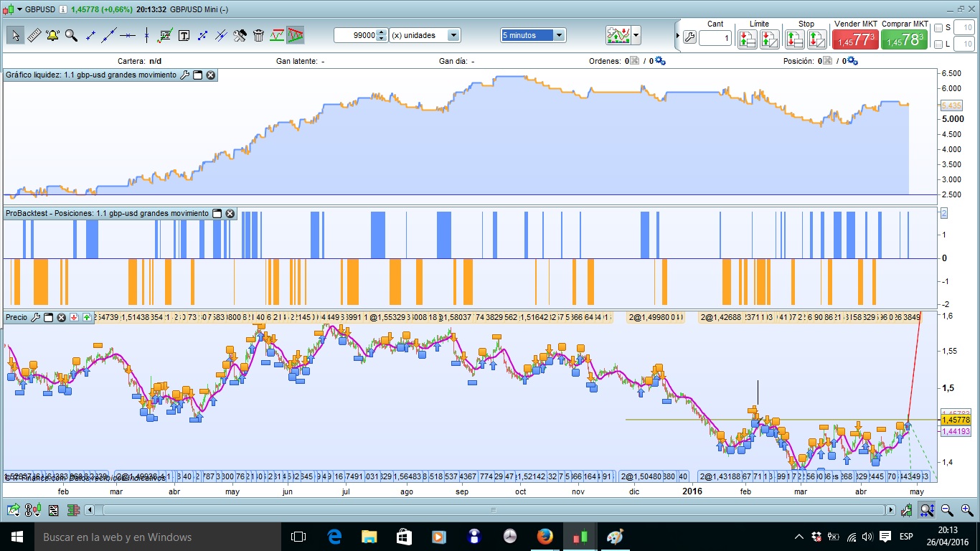Click the red triangle pattern tool

pyautogui.click(x=296, y=35)
